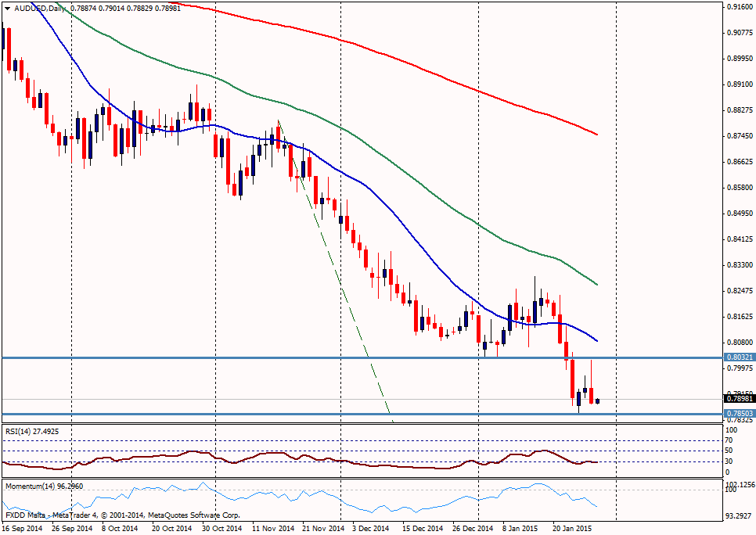Click the most recent candlestick on the chart
Image resolution: width=756 pixels, height=535 pixels.
599,400
